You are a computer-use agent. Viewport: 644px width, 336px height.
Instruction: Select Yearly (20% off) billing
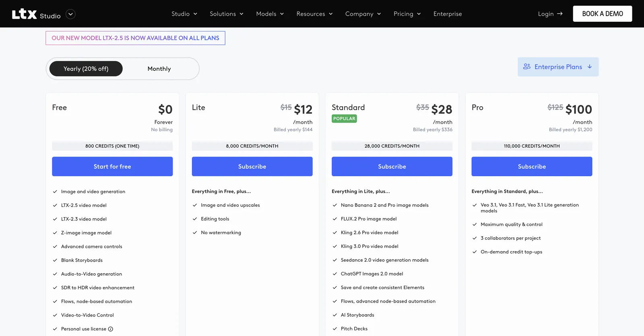[x=86, y=69]
